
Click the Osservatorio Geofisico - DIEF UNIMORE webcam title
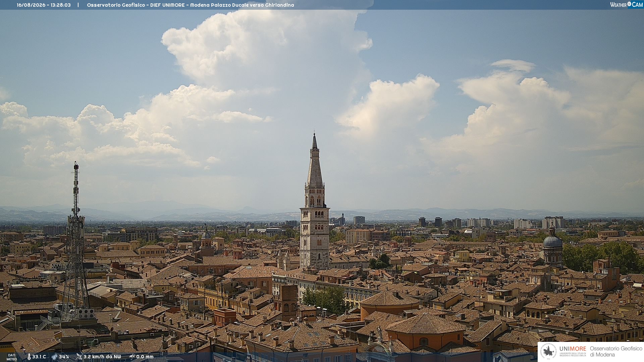click(x=191, y=5)
